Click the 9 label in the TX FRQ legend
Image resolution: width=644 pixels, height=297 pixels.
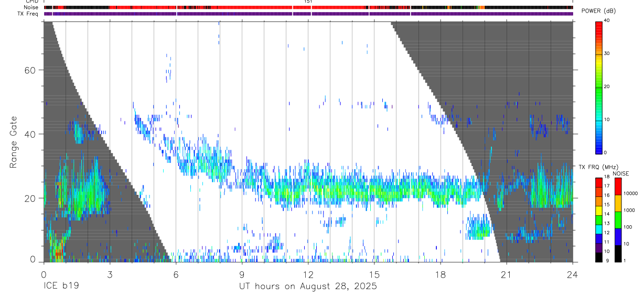point(606,261)
